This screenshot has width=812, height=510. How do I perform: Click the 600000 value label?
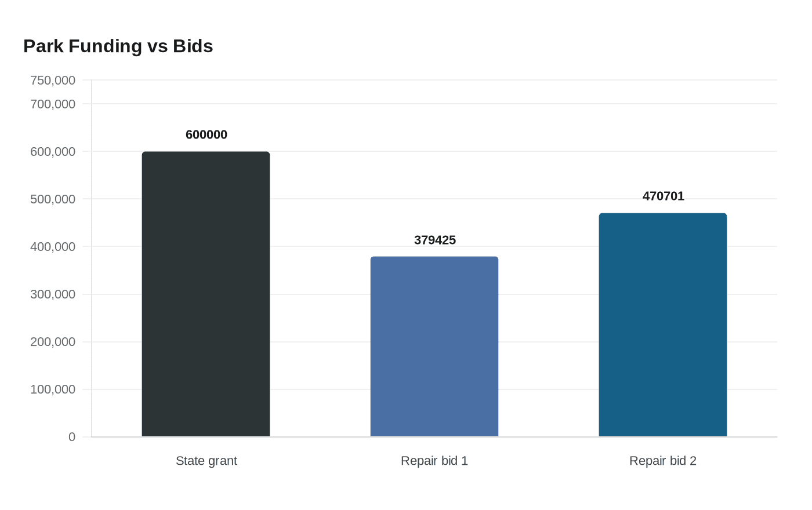tap(206, 135)
